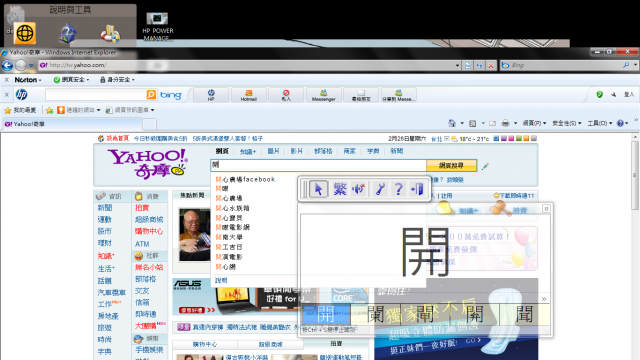Open handwriting help via question mark icon
Viewport: 640px width, 360px height.
point(399,189)
